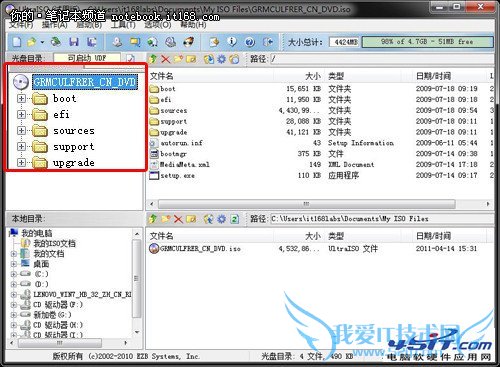Click the disc file list horizontal scrollbar
The height and width of the screenshot is (367, 500).
[x=306, y=204]
